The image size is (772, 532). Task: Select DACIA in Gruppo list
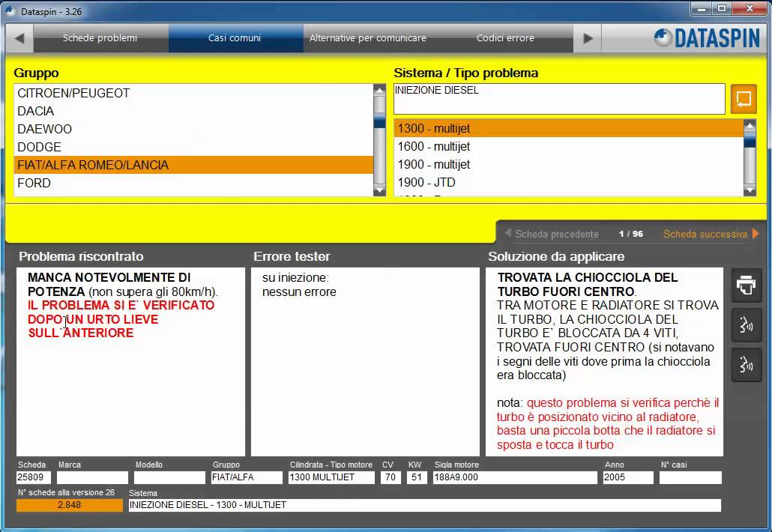pos(193,111)
